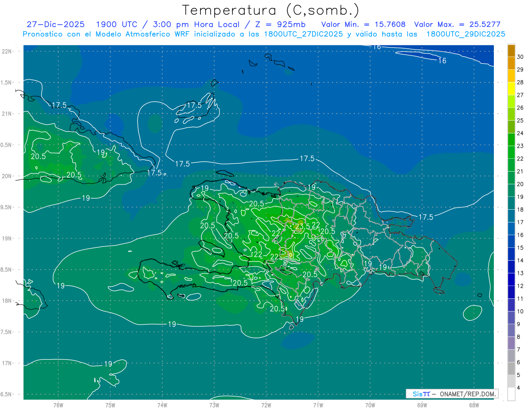Click the title 'Temperatura (C,somb.)'
Image resolution: width=532 pixels, height=411 pixels.
270,10
